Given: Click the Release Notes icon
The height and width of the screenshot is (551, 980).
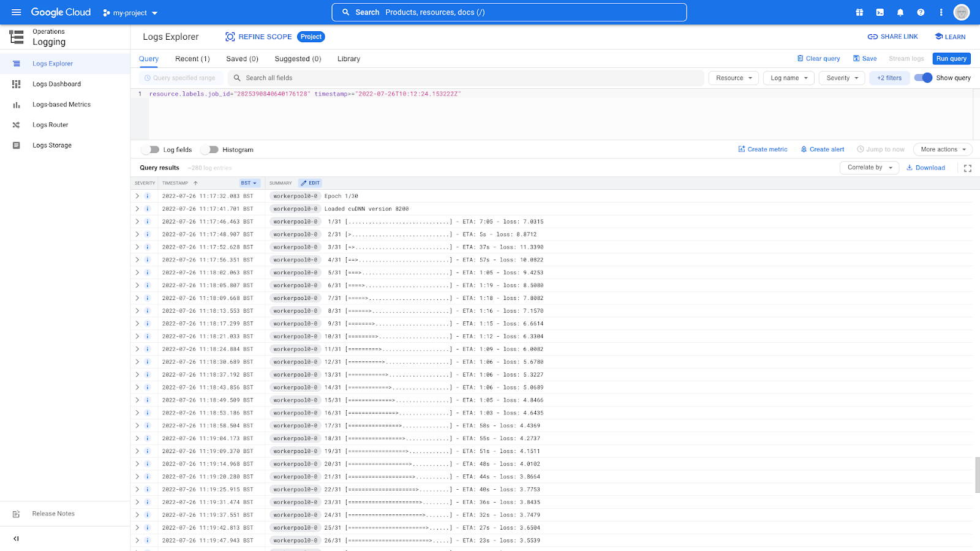Looking at the screenshot, I should point(17,514).
